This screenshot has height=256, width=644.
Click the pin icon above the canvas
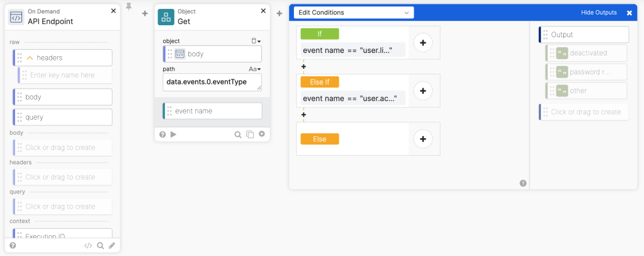pyautogui.click(x=129, y=6)
